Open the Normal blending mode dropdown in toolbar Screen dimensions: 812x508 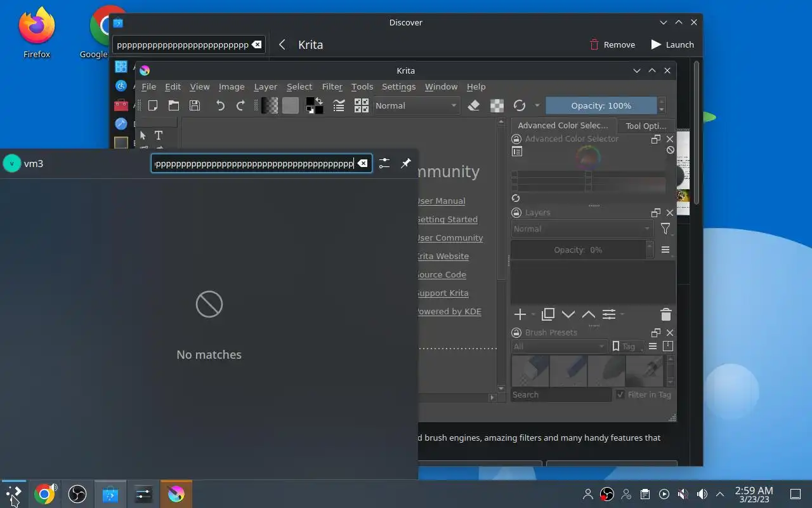point(416,105)
